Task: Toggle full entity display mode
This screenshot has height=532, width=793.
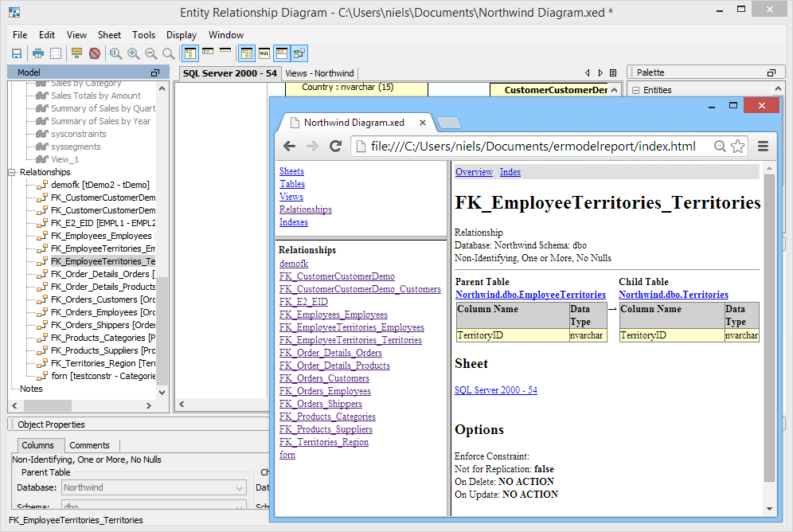Action: (190, 53)
